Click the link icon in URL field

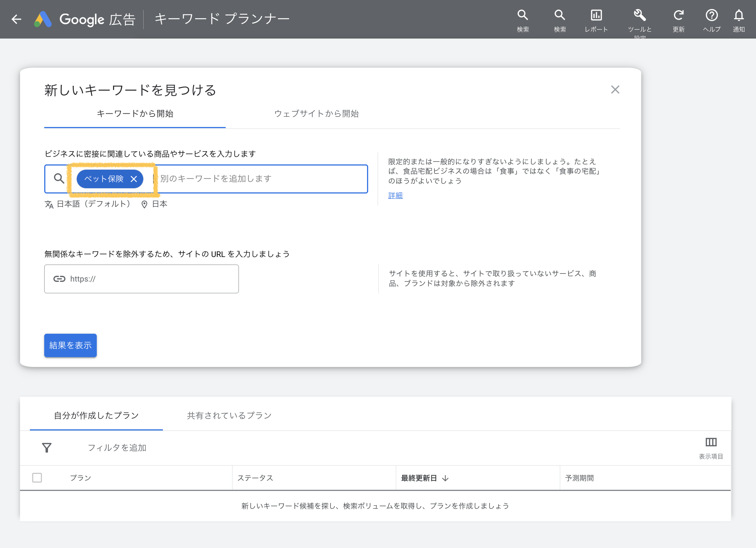tap(59, 279)
